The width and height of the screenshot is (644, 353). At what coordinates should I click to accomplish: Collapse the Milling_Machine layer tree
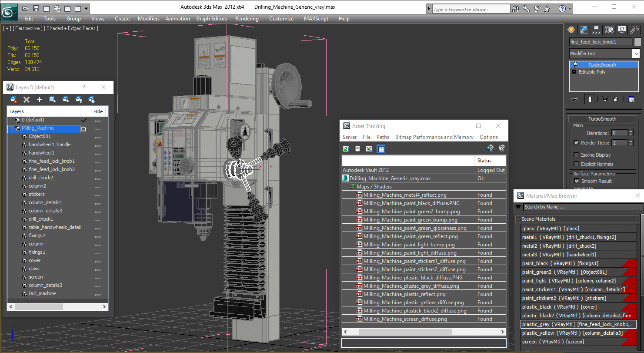pos(11,128)
